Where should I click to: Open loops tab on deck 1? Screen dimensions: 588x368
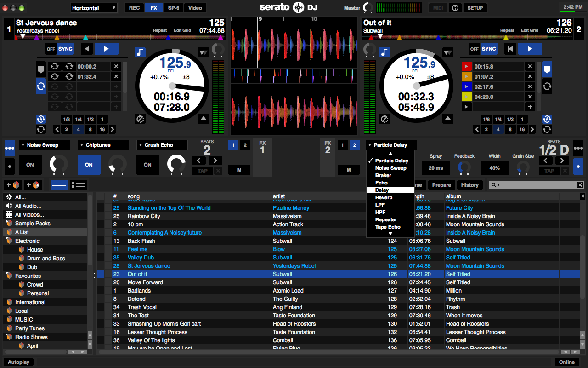(41, 86)
